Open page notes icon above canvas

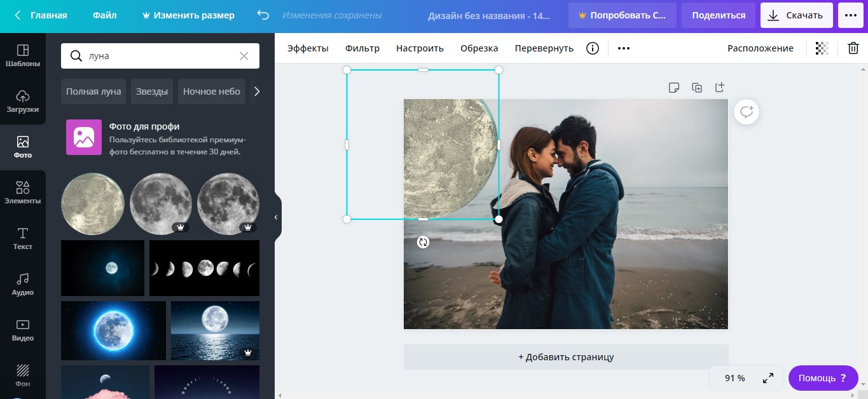(674, 88)
